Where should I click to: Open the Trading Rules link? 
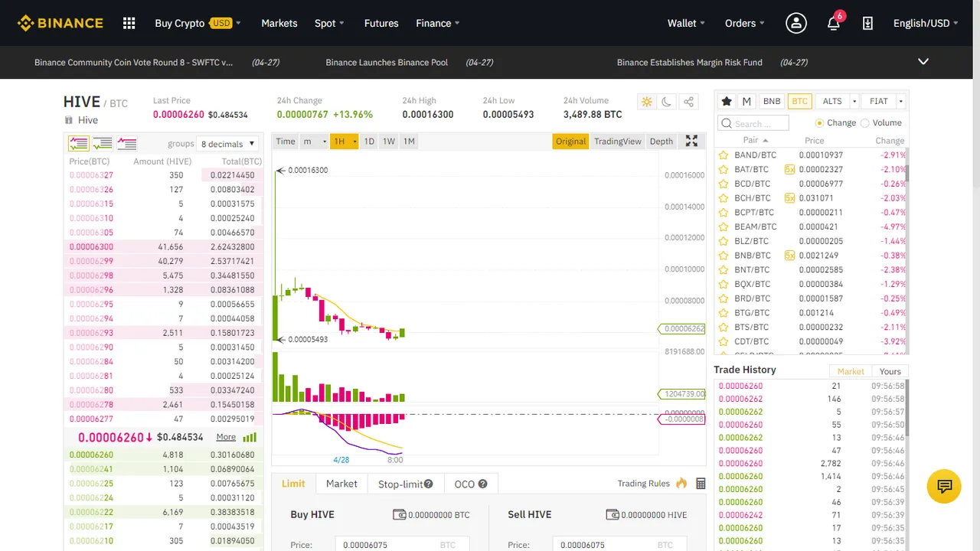click(643, 484)
